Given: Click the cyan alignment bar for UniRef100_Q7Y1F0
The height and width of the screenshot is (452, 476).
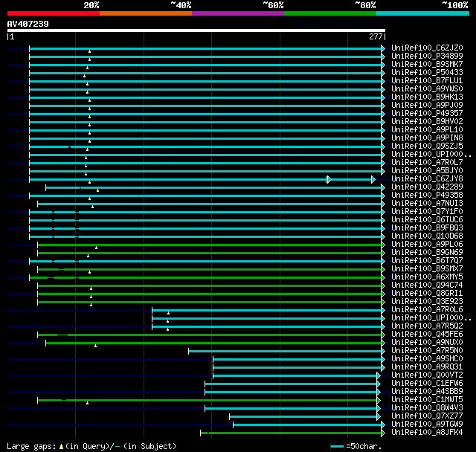Looking at the screenshot, I should (205, 213).
